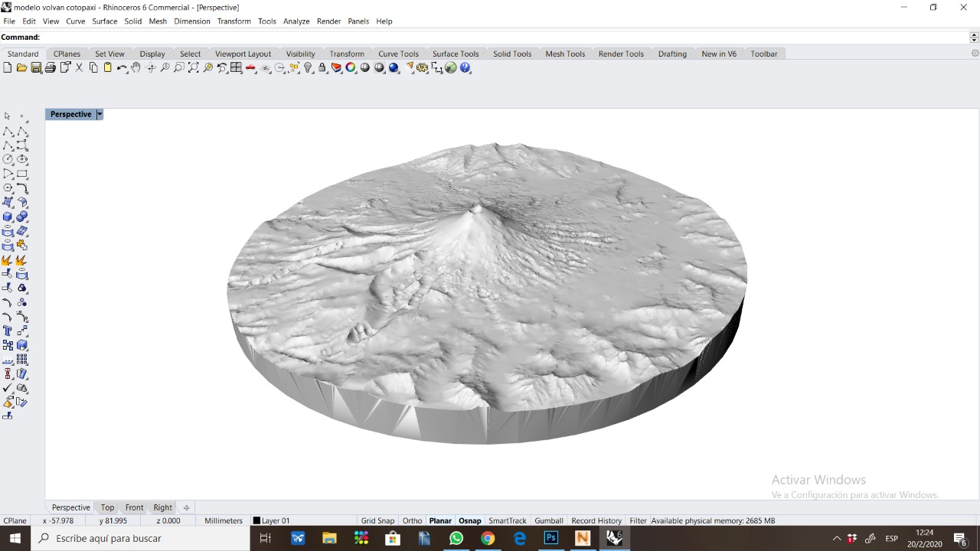Switch to the Right viewport tab
This screenshot has width=980, height=551.
pos(162,507)
